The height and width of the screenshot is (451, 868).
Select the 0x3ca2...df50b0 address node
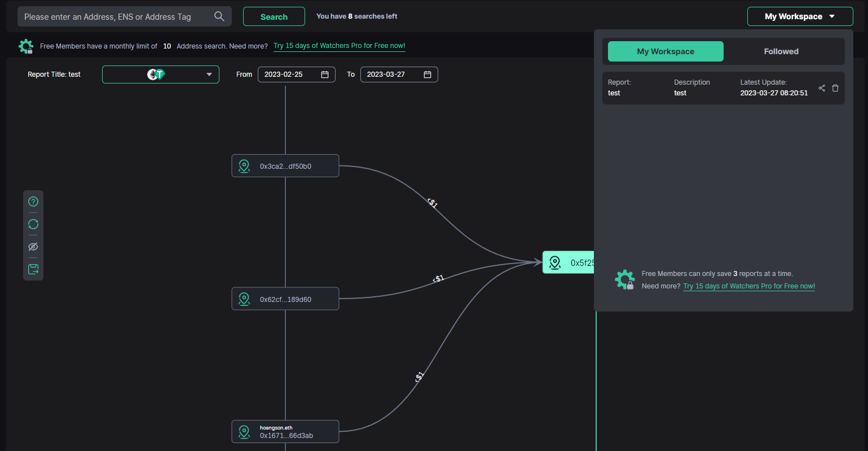285,166
